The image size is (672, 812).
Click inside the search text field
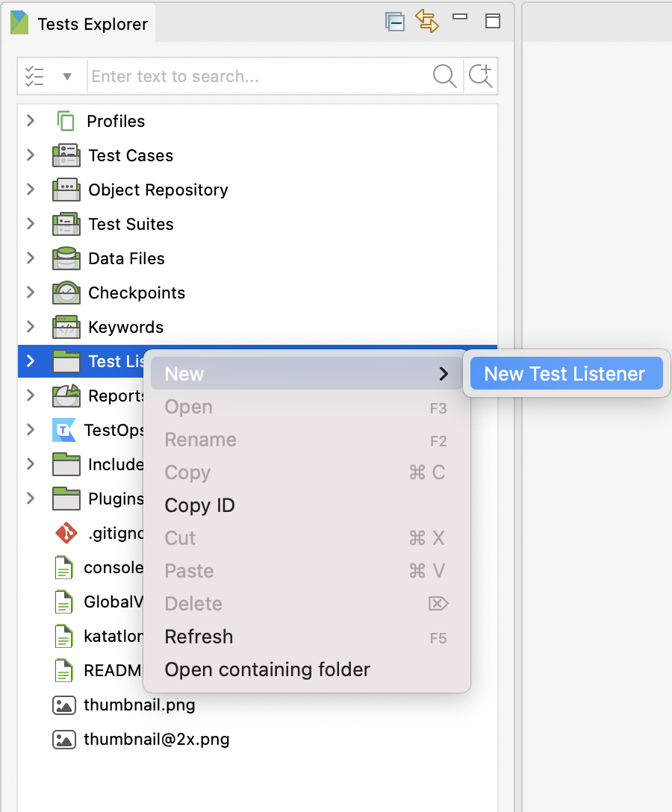(224, 75)
